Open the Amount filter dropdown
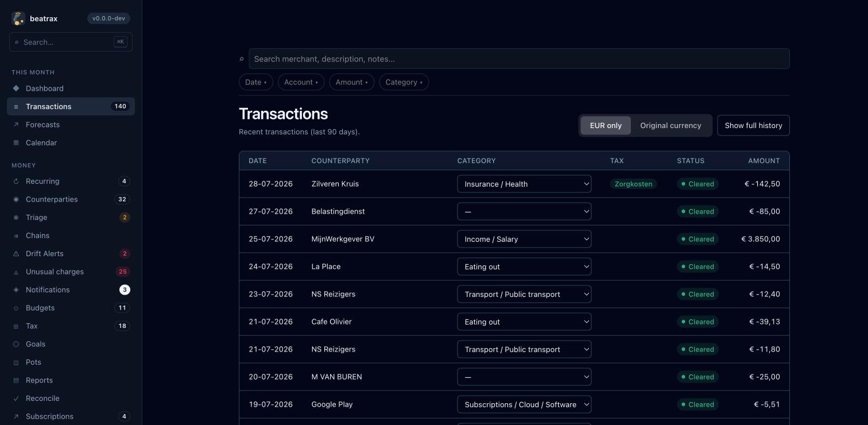Image resolution: width=868 pixels, height=425 pixels. coord(352,82)
